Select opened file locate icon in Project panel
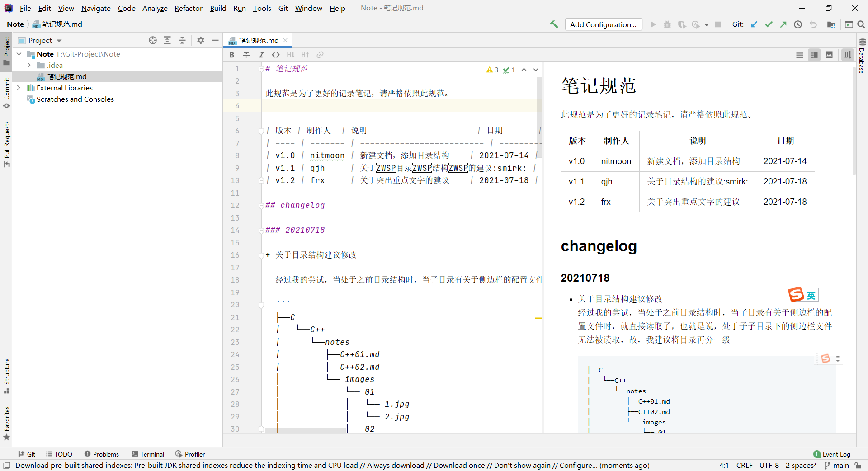Image resolution: width=868 pixels, height=471 pixels. (153, 40)
